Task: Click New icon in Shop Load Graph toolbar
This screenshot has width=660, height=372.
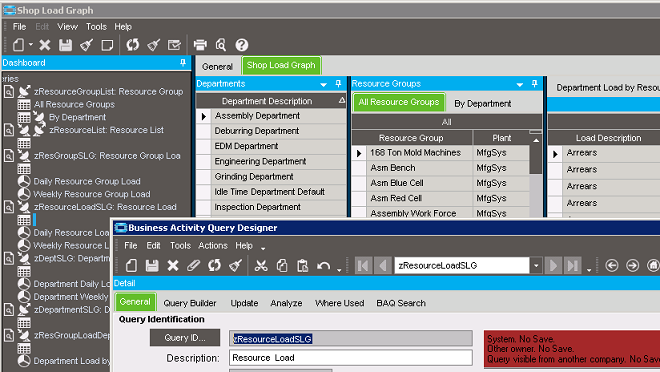Action: click(19, 45)
